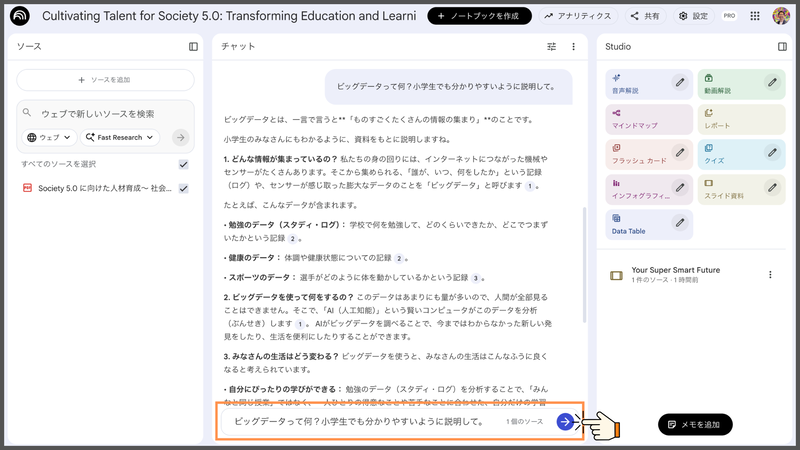This screenshot has height=450, width=800.
Task: Click the user question bubble ビッグデータって何？
Action: 448,87
